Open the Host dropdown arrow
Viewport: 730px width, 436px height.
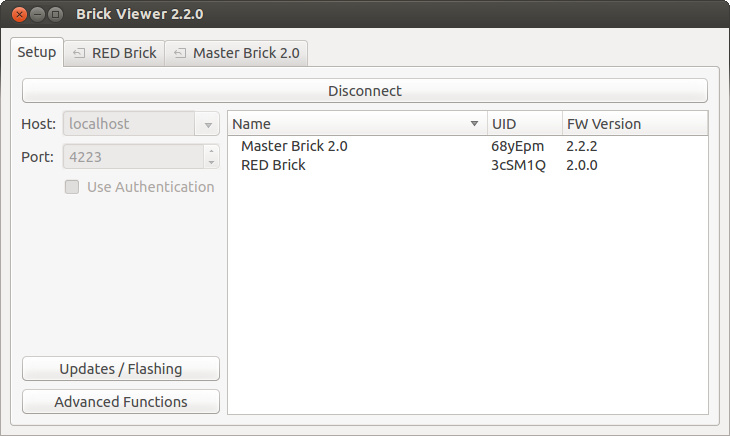pyautogui.click(x=208, y=124)
